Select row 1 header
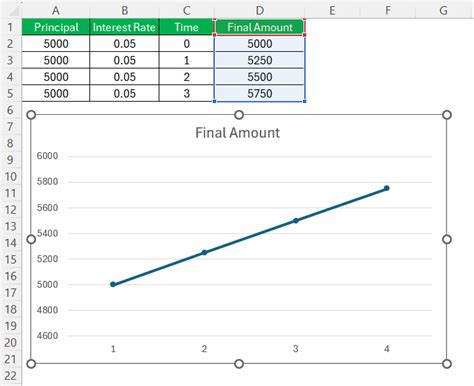Screen dimensions: 474x386 pyautogui.click(x=10, y=27)
